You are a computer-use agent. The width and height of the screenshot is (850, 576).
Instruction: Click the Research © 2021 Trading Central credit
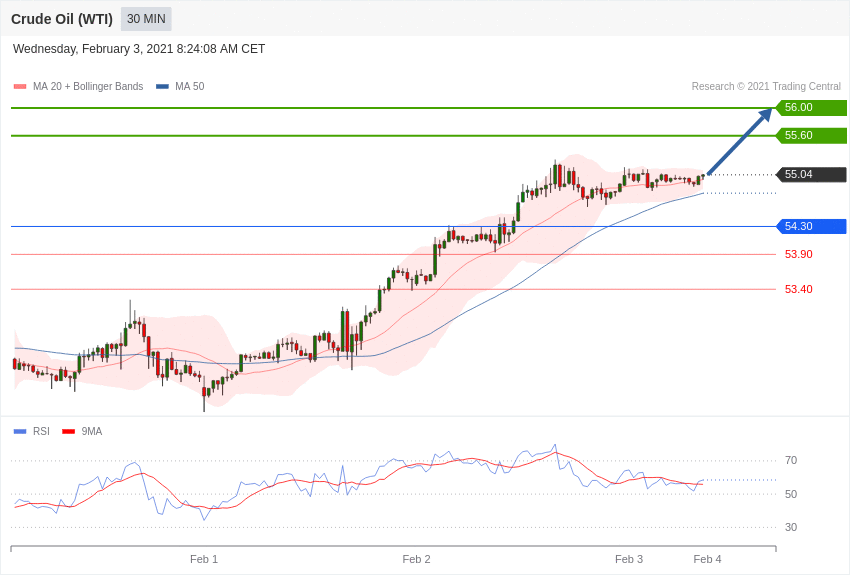(x=766, y=87)
